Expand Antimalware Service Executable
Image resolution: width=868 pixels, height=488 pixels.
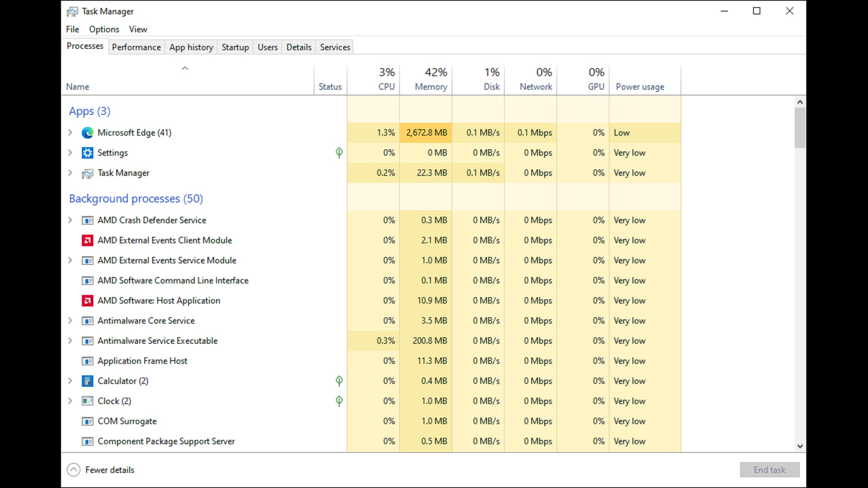(x=70, y=341)
